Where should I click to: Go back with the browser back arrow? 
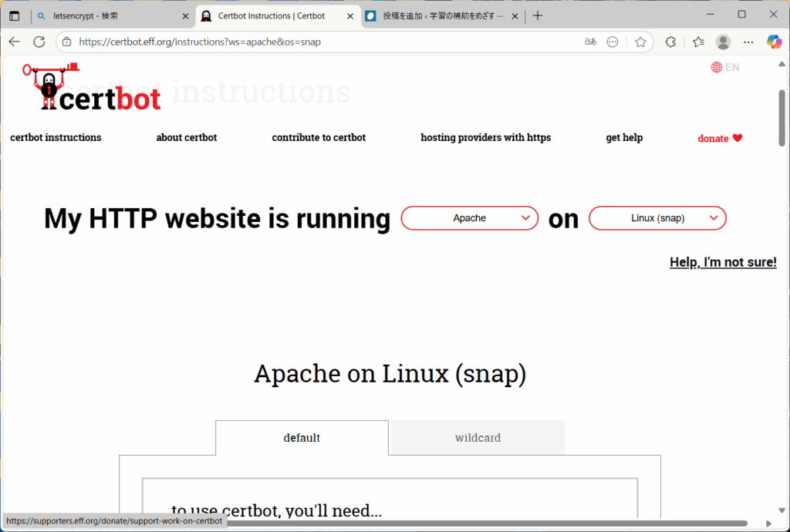(x=15, y=42)
